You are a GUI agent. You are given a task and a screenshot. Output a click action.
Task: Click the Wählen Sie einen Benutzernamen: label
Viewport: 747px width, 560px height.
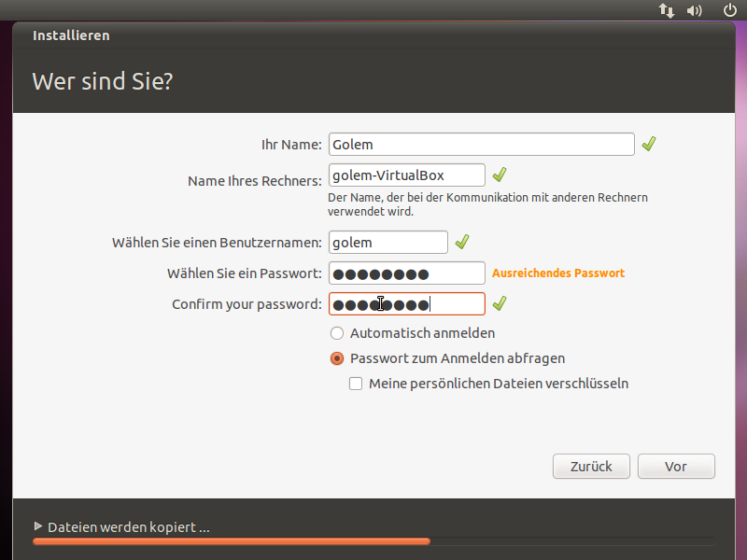[218, 243]
